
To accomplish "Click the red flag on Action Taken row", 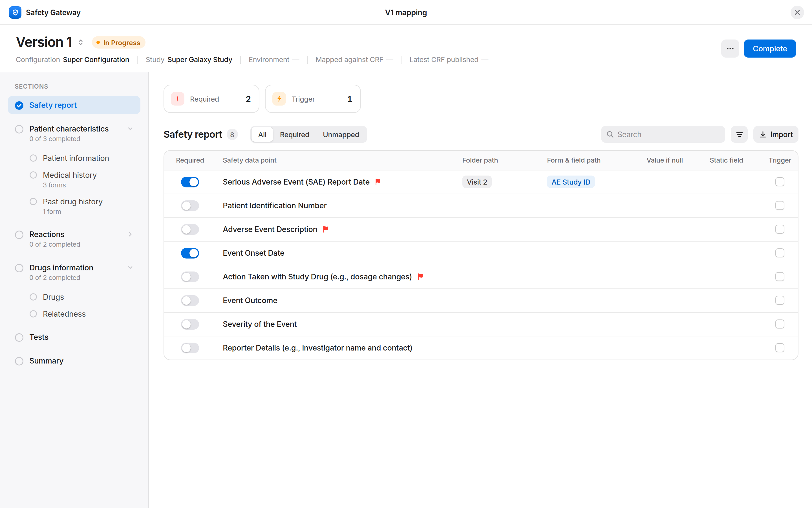I will tap(420, 277).
